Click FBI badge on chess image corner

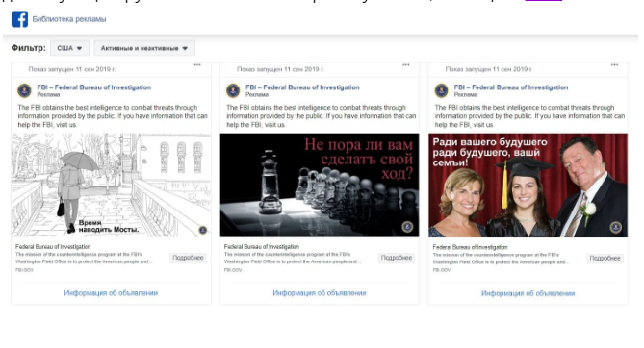click(x=407, y=227)
